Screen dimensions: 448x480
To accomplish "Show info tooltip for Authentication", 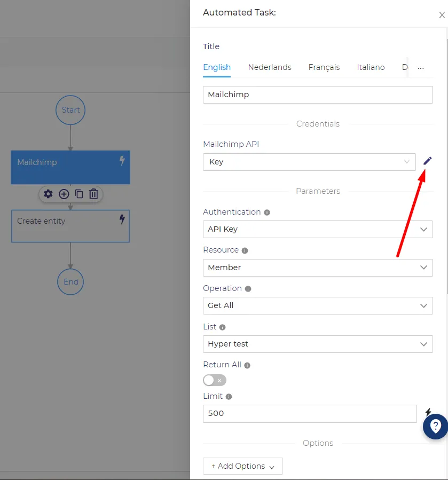I will (267, 213).
